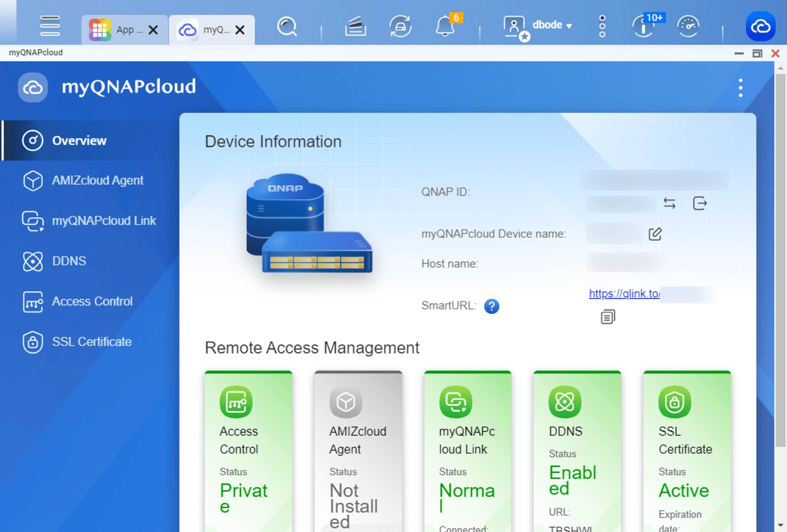This screenshot has width=787, height=532.
Task: Open the info icon with 10+ badge
Action: (x=643, y=27)
